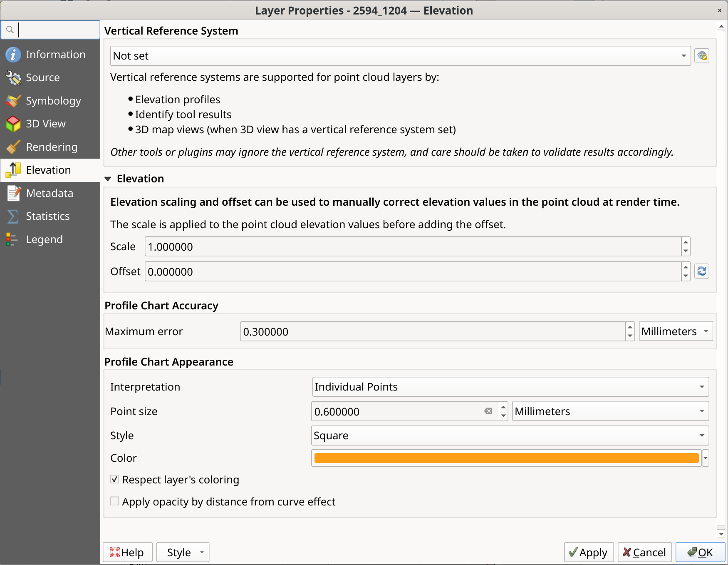Click the Symbology paintbrush icon

[13, 101]
